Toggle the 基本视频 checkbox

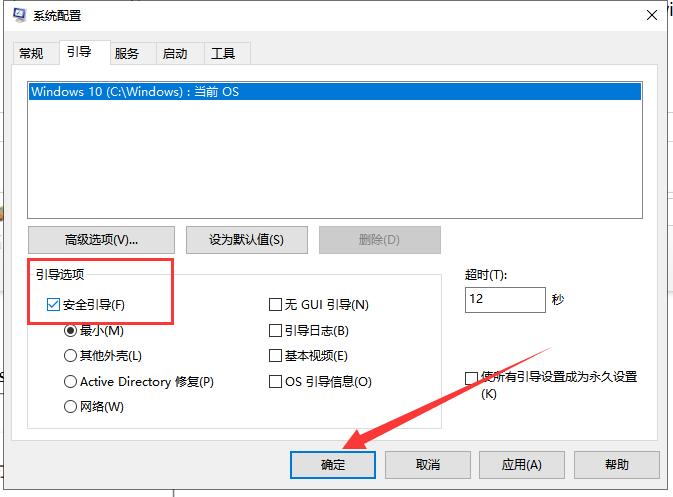pyautogui.click(x=276, y=356)
